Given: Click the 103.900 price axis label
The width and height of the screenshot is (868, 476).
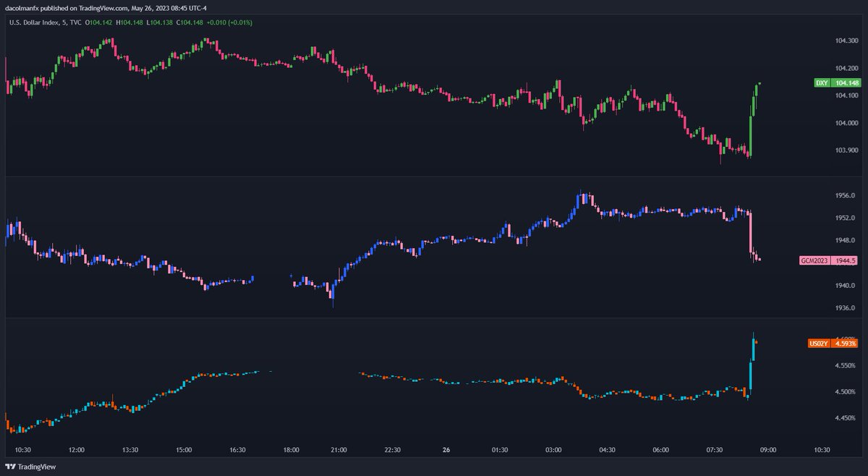Looking at the screenshot, I should point(846,150).
